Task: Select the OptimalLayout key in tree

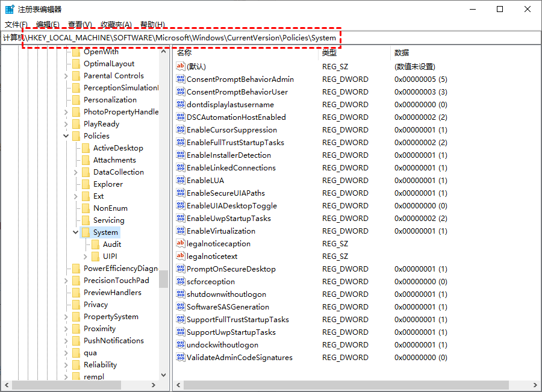Action: point(109,64)
